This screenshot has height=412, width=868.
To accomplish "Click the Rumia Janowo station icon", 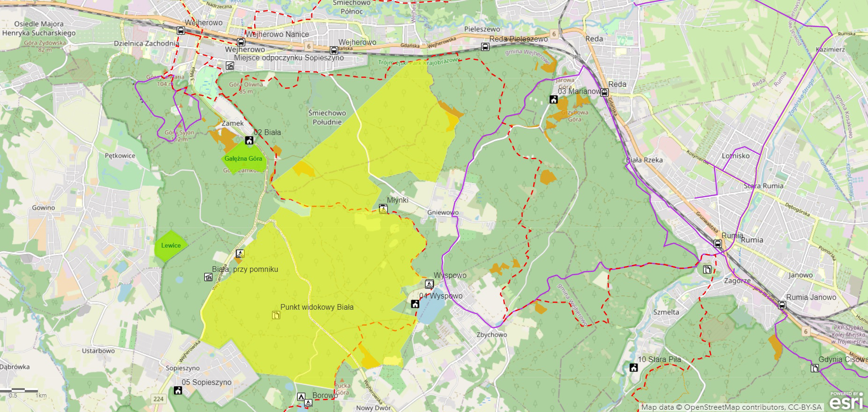I will [782, 305].
